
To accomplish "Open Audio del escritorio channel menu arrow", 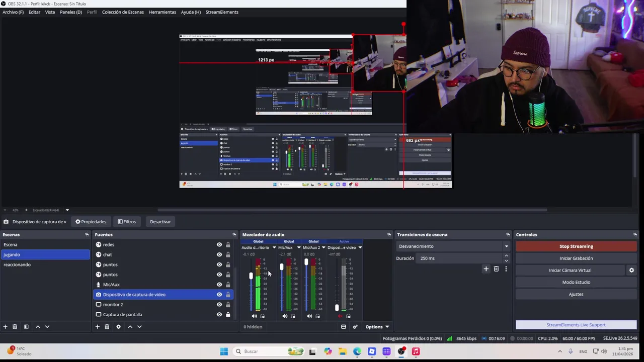I will tap(274, 247).
